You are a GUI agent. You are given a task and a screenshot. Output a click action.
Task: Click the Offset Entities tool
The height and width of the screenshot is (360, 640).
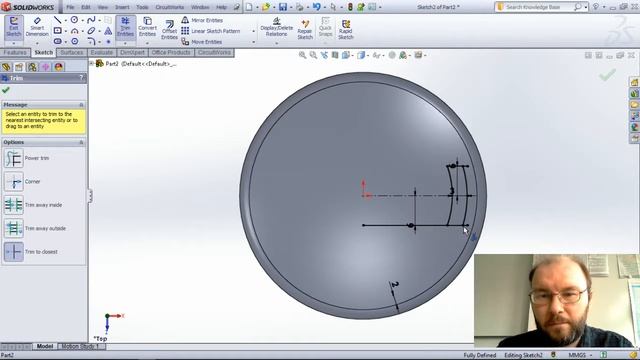click(x=169, y=31)
